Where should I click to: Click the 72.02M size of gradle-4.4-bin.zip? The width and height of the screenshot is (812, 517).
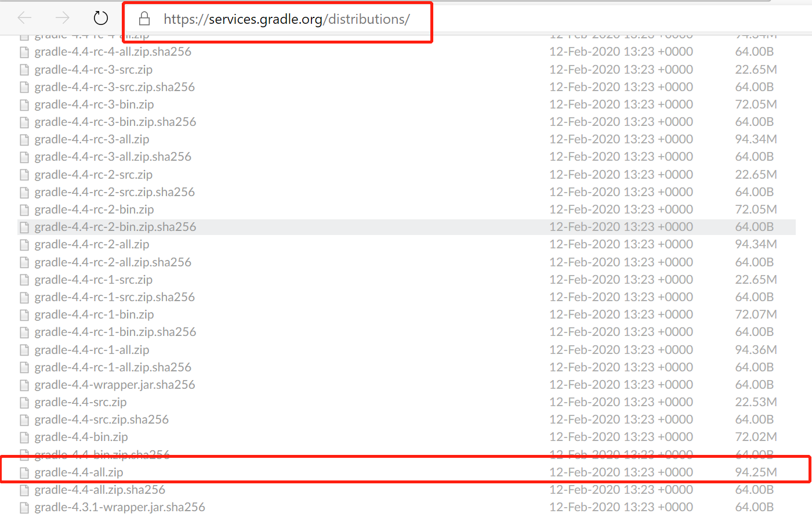[x=756, y=437]
